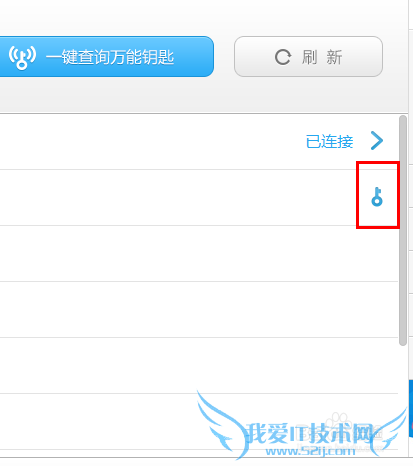
Task: Select the connected network row
Action: [199, 141]
